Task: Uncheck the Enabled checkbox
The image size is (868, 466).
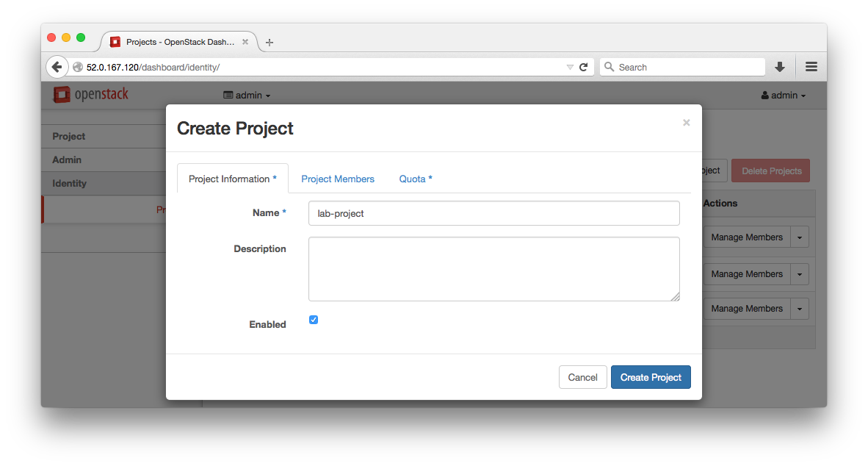Action: coord(314,320)
